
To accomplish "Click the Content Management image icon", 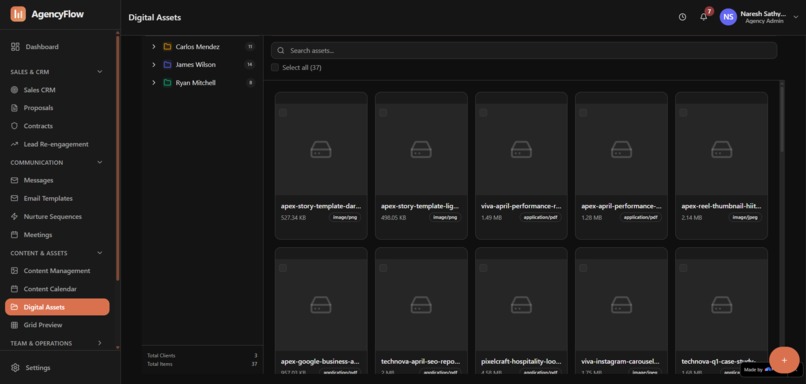I will pyautogui.click(x=14, y=271).
